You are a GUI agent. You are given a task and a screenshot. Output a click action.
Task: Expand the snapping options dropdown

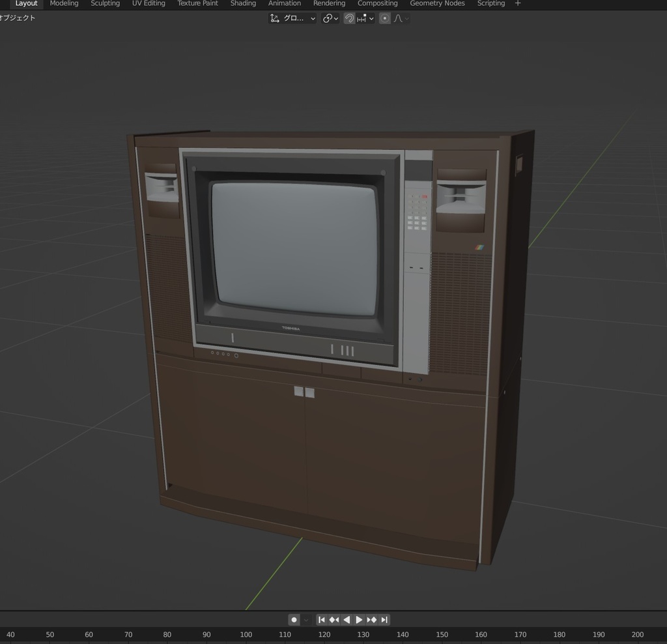pos(371,18)
